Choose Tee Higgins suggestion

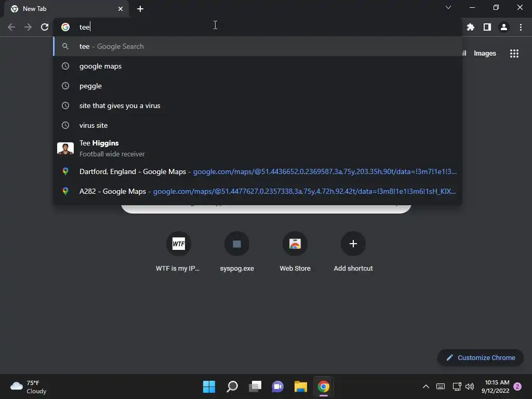[258, 148]
